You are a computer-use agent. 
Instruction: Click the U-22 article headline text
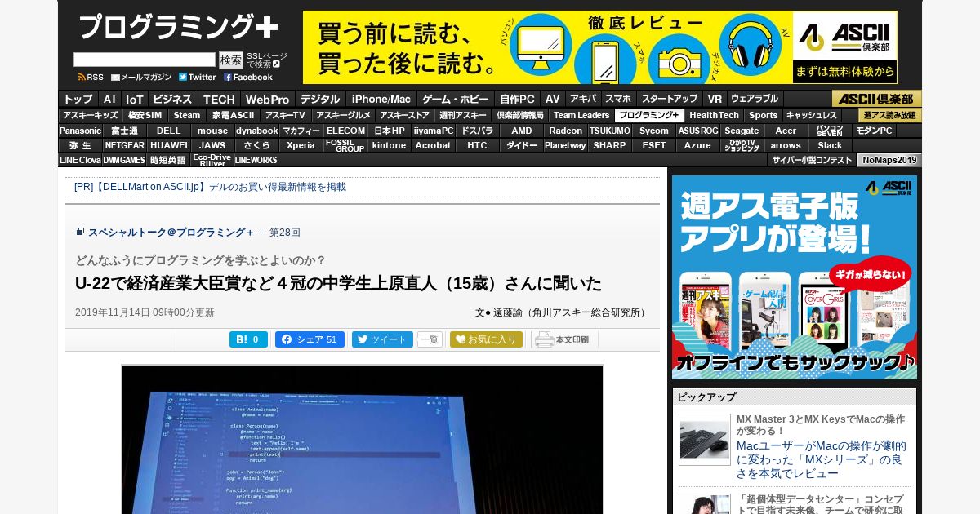[338, 283]
